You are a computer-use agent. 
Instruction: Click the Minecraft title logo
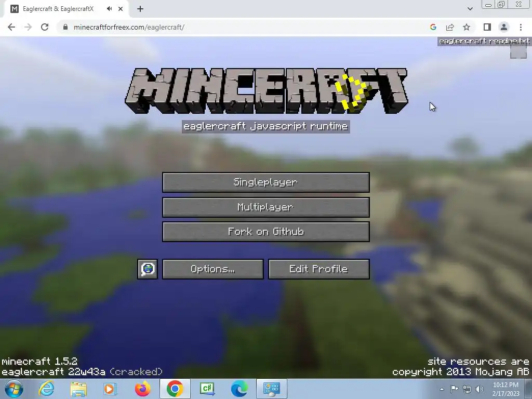[267, 90]
